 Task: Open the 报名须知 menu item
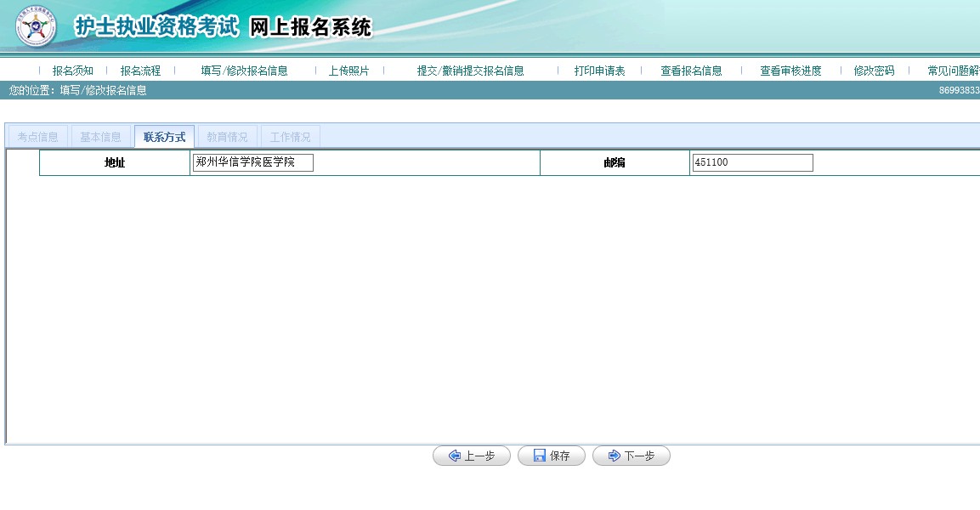coord(73,71)
